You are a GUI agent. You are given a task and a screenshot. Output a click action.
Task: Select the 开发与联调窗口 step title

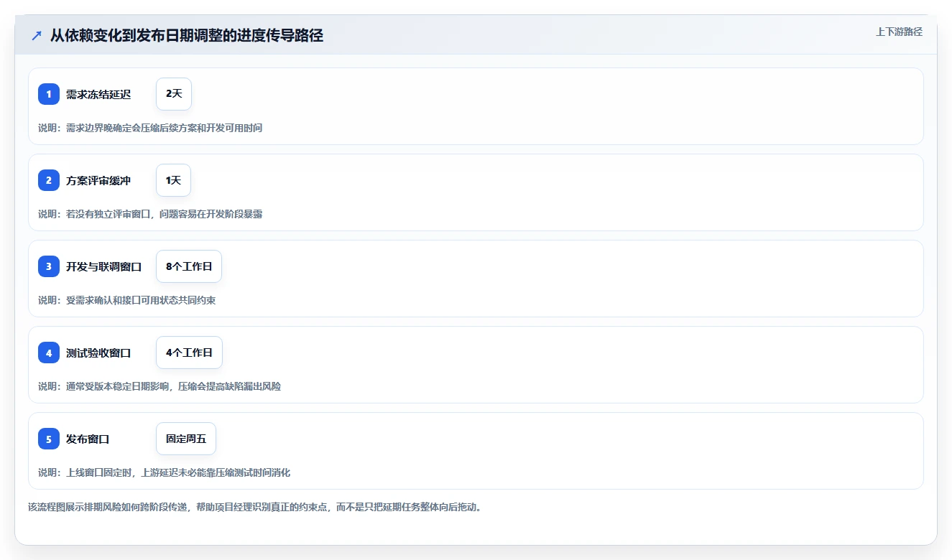click(x=104, y=267)
